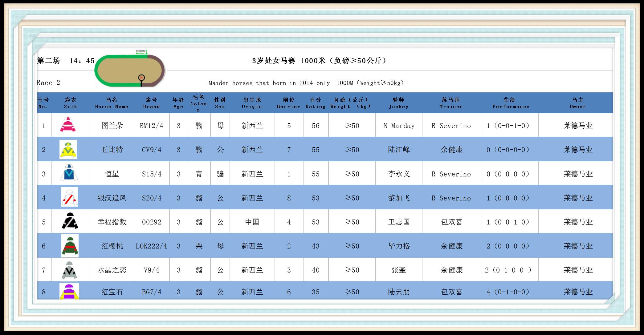Screen dimensions: 644x335
Task: Select horse name 红宝石
Action: coord(112,292)
